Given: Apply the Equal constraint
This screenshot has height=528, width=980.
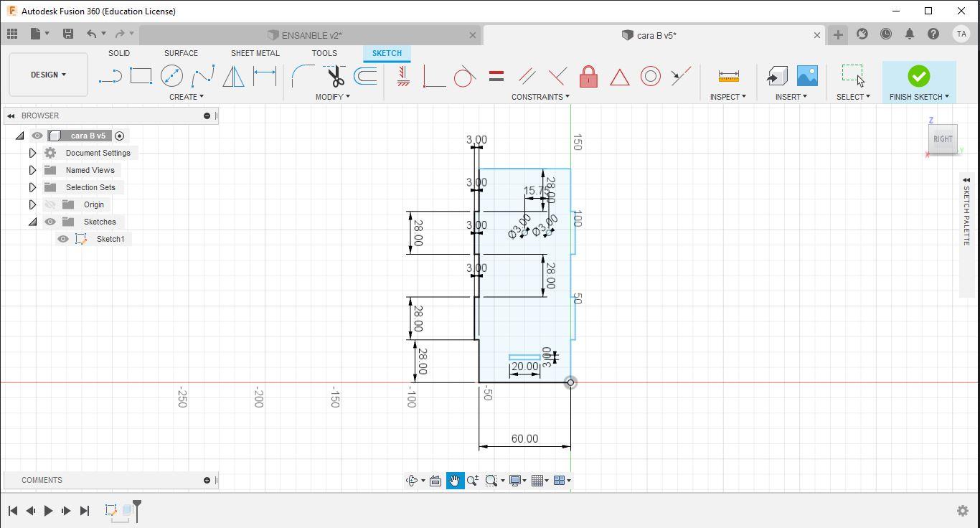Looking at the screenshot, I should (496, 76).
